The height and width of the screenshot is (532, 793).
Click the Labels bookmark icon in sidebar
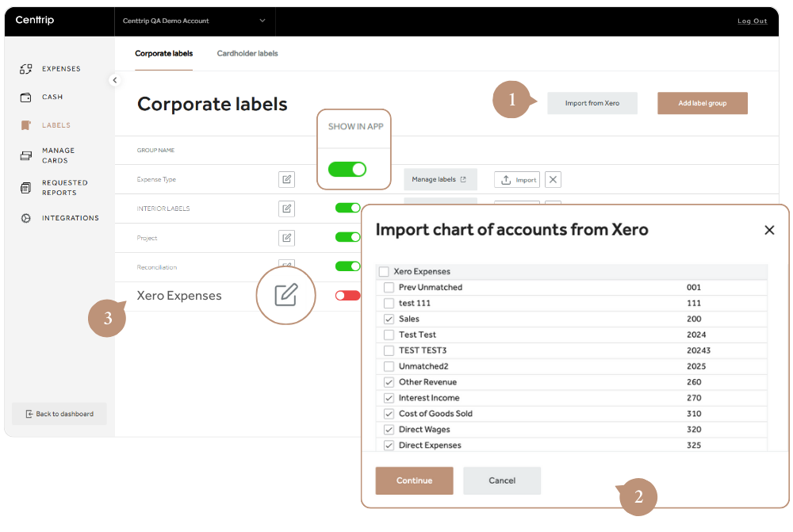click(26, 125)
